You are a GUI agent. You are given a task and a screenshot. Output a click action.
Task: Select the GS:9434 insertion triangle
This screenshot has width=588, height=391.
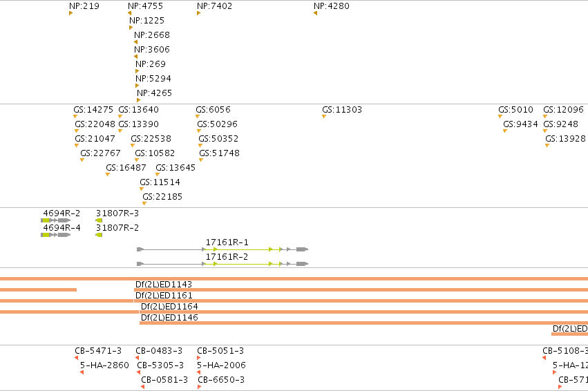[505, 131]
